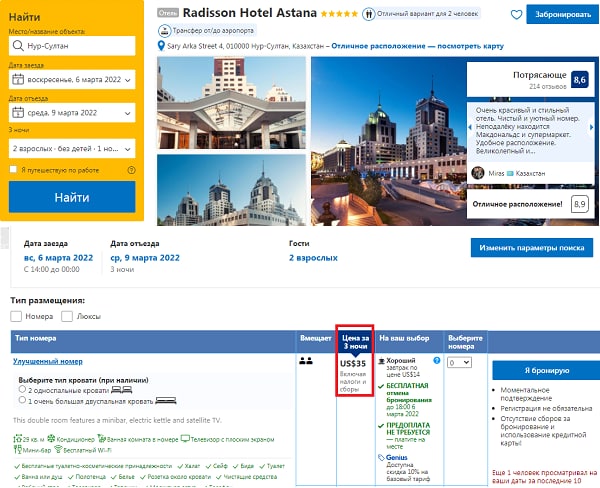The height and width of the screenshot is (488, 600).
Task: Click the two-person couple suitability icon
Action: pyautogui.click(x=368, y=15)
